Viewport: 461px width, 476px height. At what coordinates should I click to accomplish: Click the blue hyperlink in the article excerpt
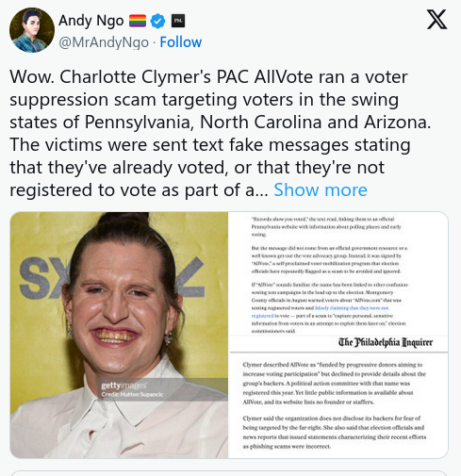[321, 312]
